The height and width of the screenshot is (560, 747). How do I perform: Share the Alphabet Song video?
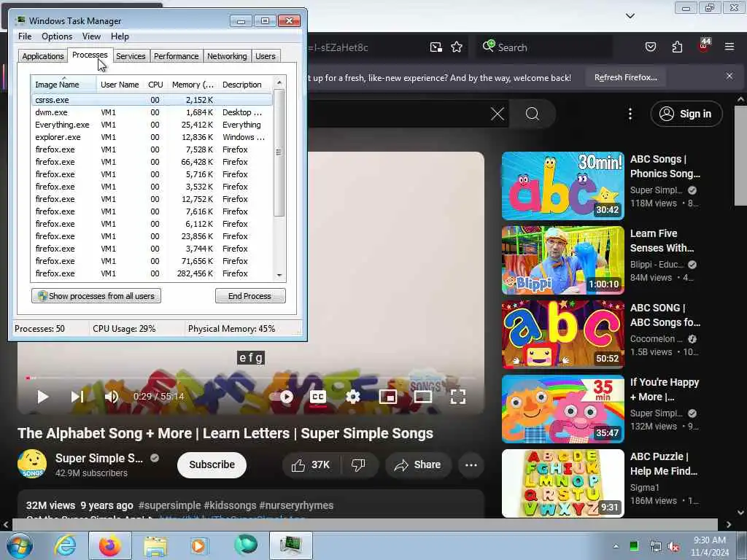(x=418, y=464)
